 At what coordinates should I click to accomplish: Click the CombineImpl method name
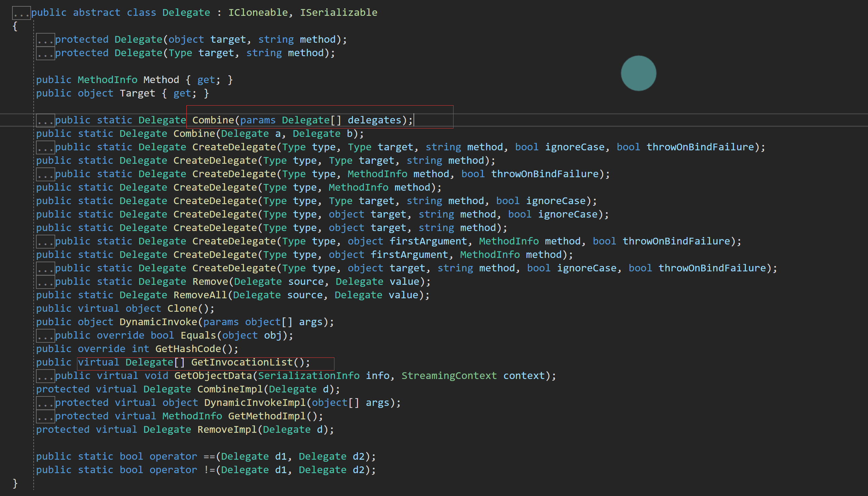[x=230, y=389]
